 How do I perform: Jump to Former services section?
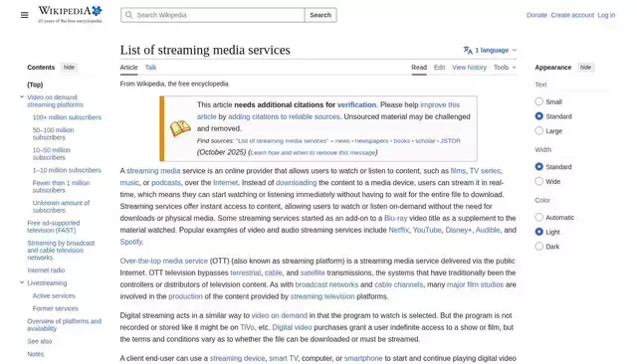click(56, 308)
